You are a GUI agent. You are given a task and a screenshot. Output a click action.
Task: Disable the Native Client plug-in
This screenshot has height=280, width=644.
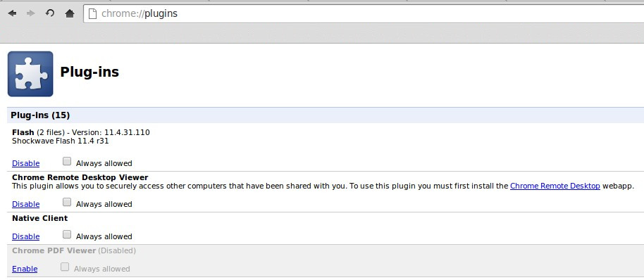coord(26,236)
